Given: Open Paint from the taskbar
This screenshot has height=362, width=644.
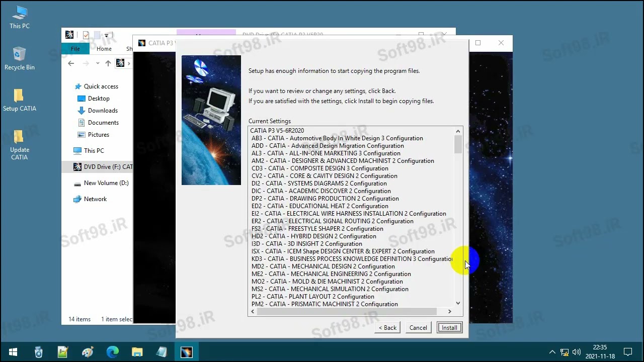Looking at the screenshot, I should tap(88, 352).
